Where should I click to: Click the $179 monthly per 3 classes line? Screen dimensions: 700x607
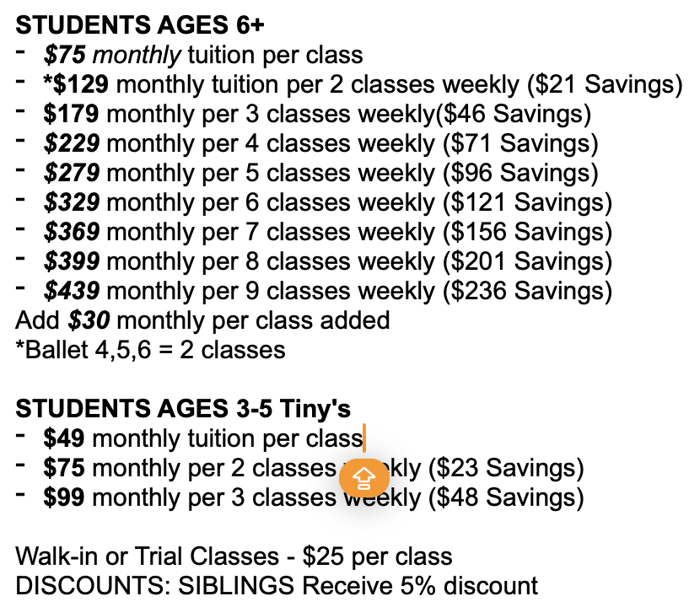point(316,114)
